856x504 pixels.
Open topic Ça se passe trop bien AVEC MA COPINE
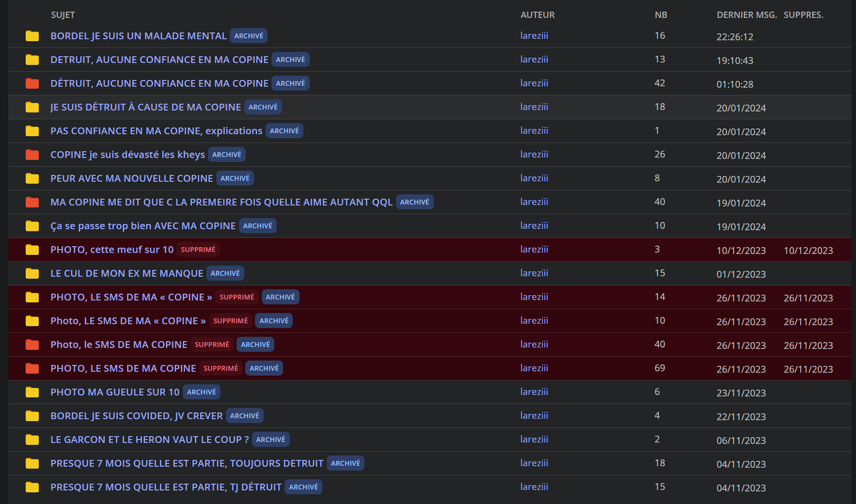click(x=143, y=226)
